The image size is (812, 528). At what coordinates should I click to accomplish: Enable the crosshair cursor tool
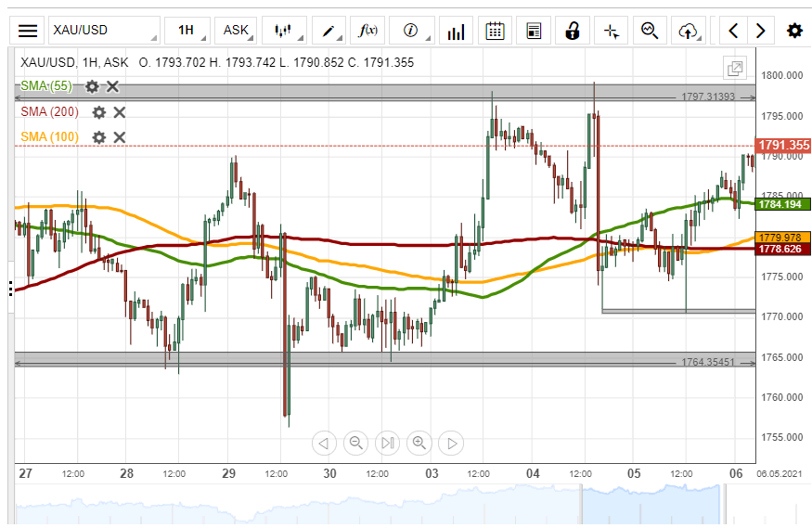point(611,31)
